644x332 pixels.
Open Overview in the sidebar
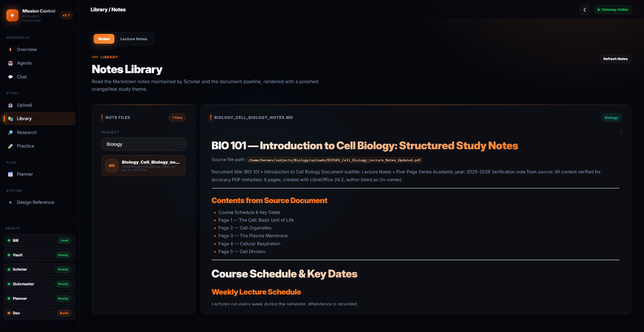tap(39, 50)
